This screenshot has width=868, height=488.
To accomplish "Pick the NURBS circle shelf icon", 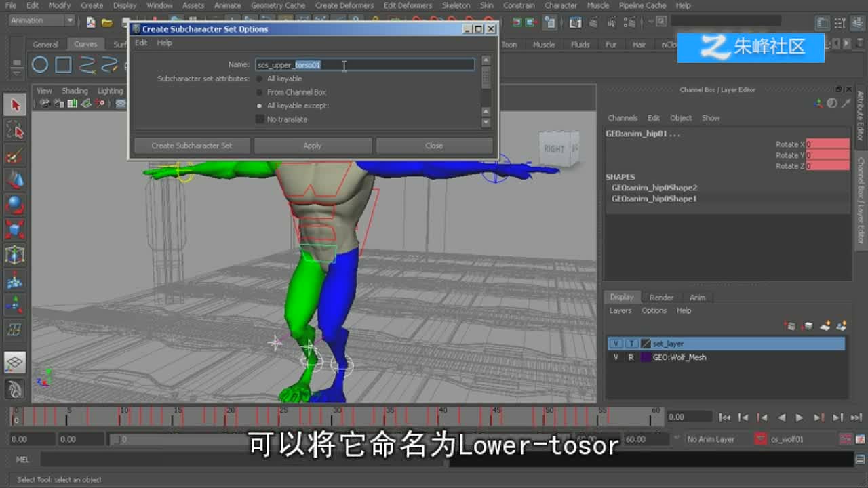I will point(40,65).
